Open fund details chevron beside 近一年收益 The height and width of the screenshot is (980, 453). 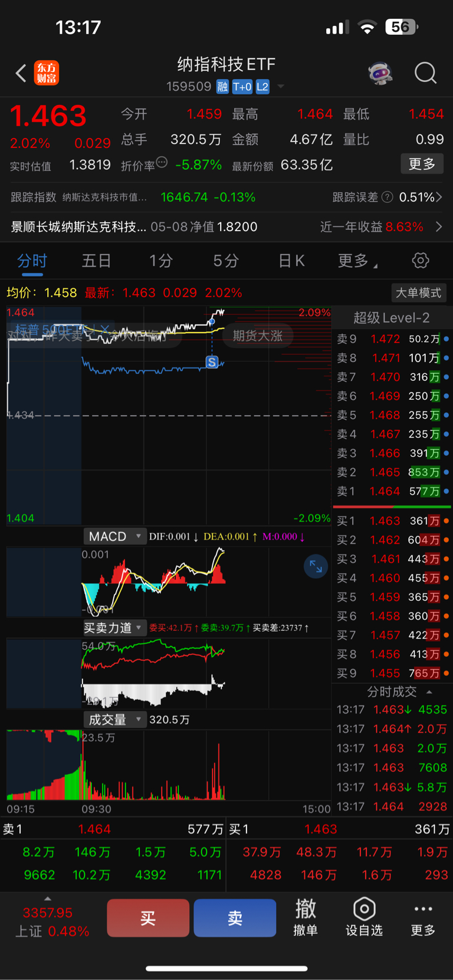[x=439, y=226]
